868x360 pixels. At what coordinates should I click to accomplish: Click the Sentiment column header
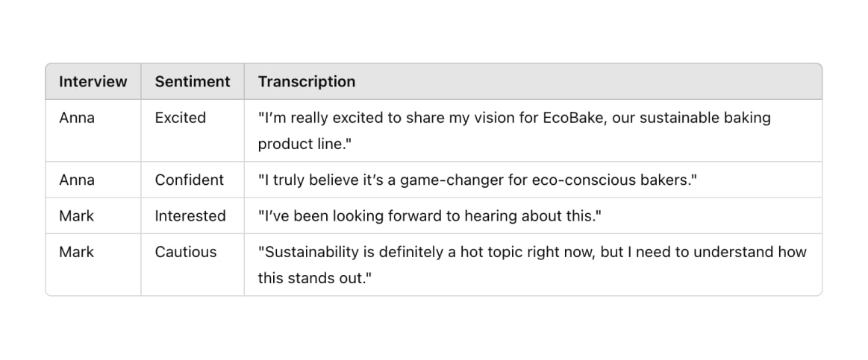pyautogui.click(x=192, y=82)
